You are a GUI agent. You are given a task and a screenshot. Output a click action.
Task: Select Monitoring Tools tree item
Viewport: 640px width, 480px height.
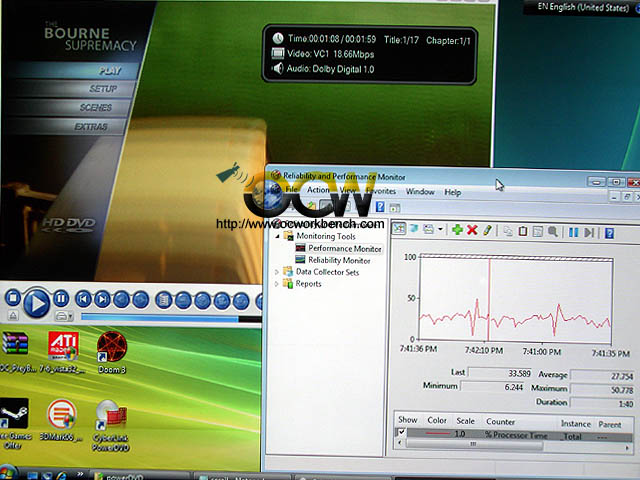[326, 236]
